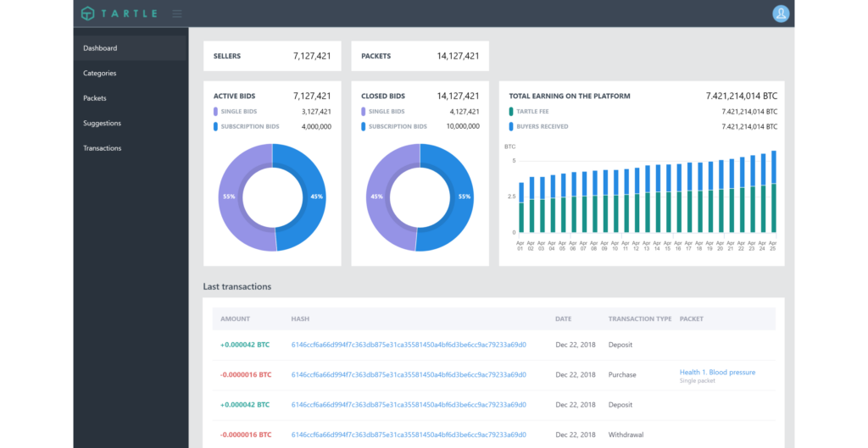
Task: Click the PACKET column header
Action: pyautogui.click(x=692, y=319)
